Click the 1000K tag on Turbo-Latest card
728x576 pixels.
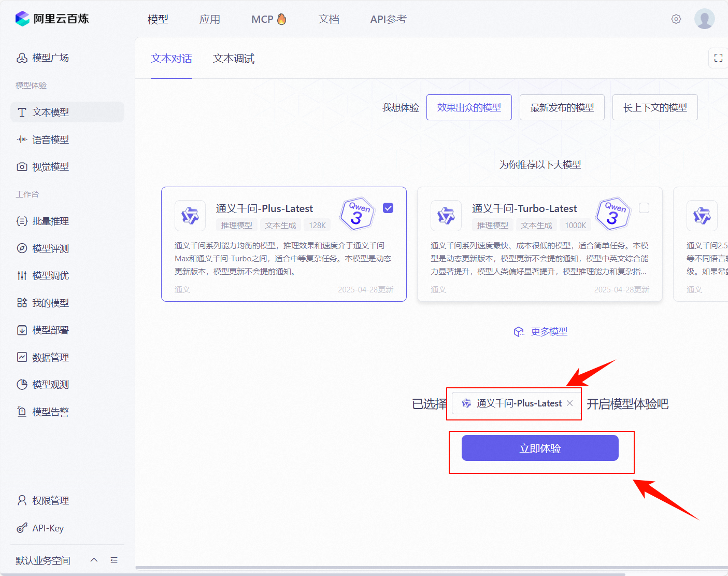point(575,225)
